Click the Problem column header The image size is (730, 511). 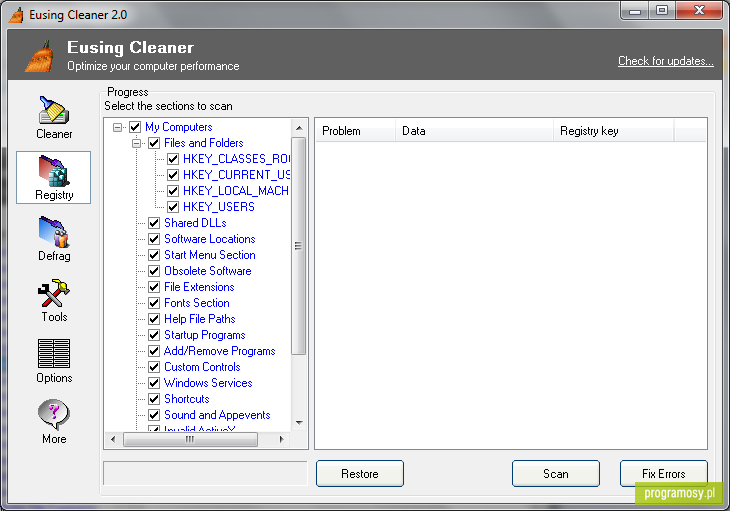tap(355, 131)
